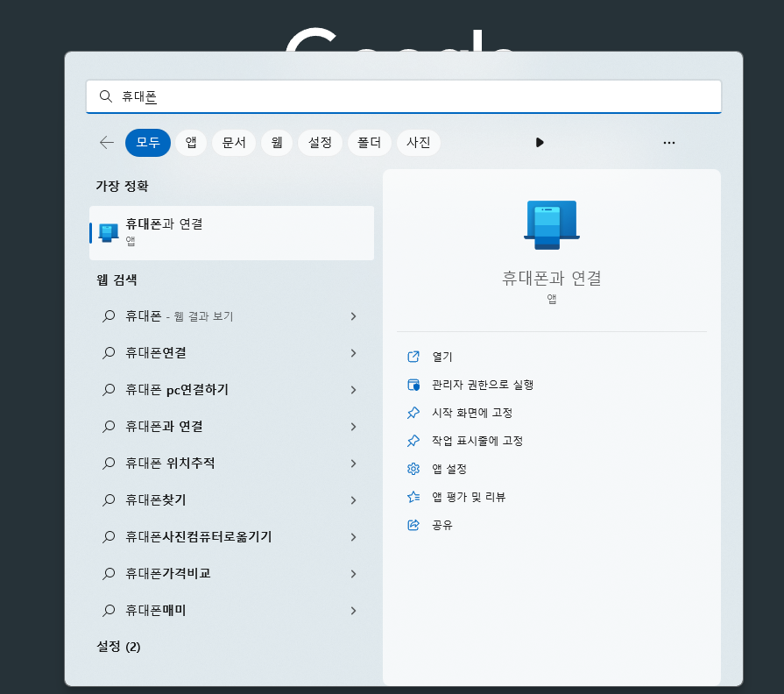Image resolution: width=784 pixels, height=694 pixels.
Task: Click the pin icon beside 작업 표시줄에 고정
Action: [x=413, y=441]
